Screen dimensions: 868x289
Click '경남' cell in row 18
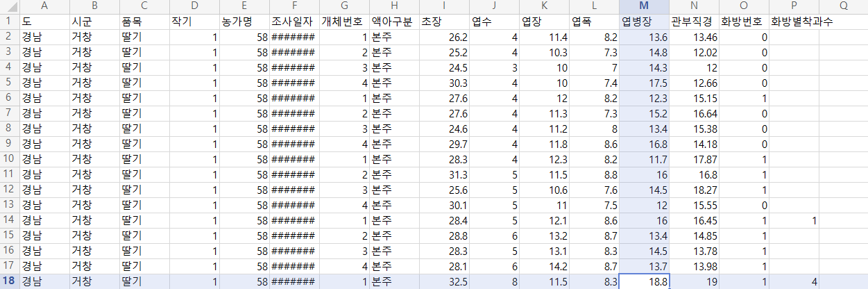point(44,281)
